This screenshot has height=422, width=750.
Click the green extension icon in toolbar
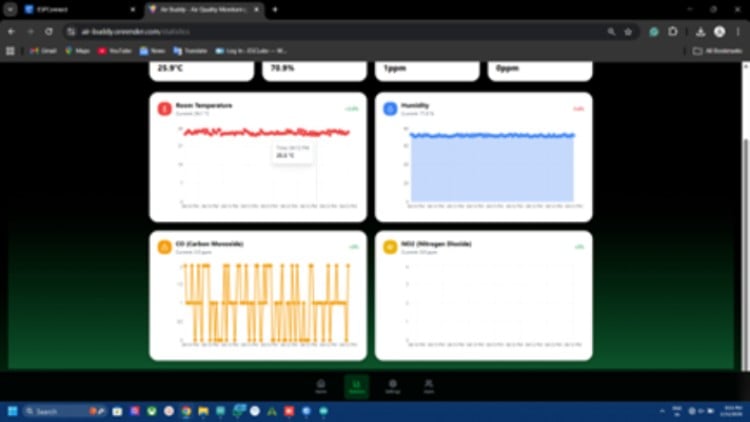[654, 32]
